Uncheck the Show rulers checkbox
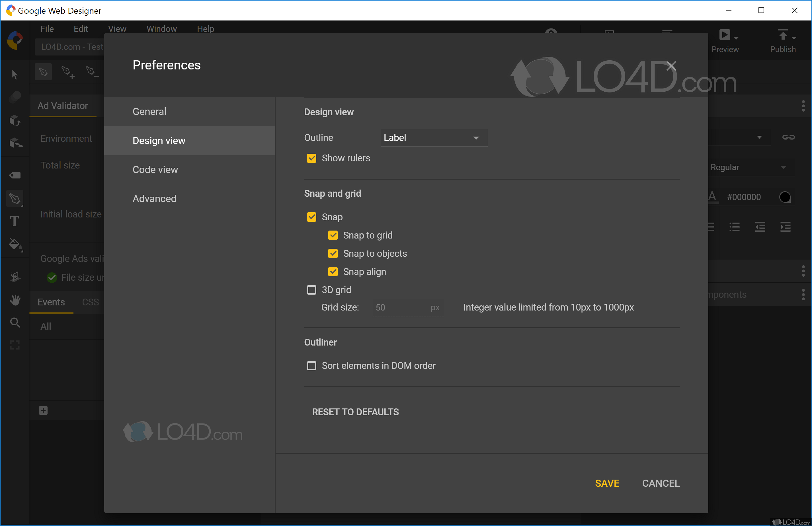Screen dimensions: 812x526 pos(311,158)
